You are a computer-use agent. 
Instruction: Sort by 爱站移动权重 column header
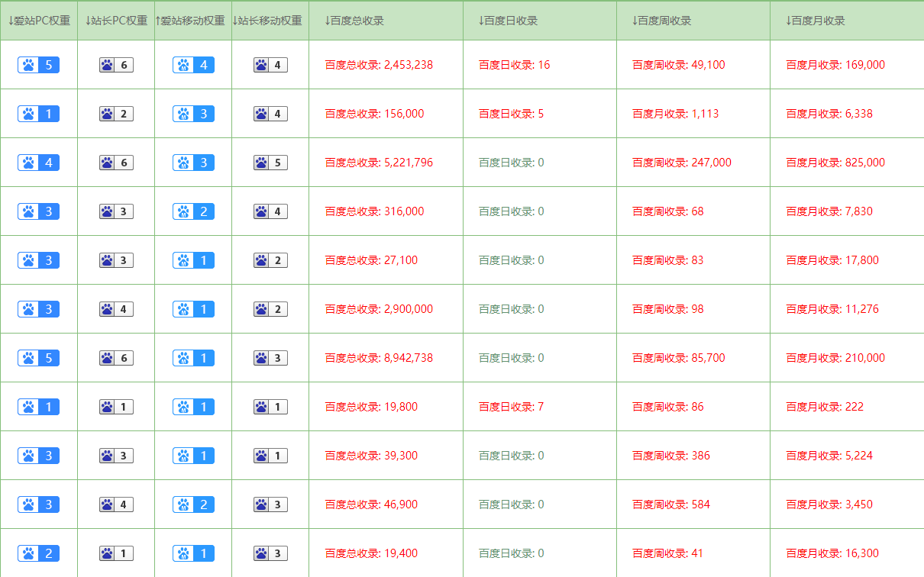point(190,21)
